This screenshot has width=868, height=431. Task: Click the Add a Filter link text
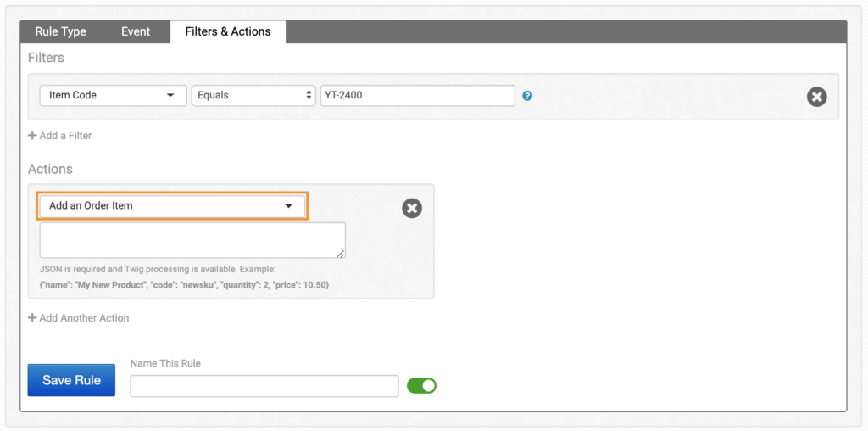[65, 136]
